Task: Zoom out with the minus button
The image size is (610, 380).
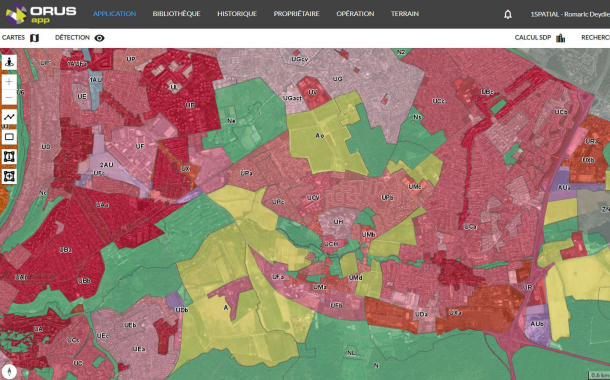Action: point(9,97)
